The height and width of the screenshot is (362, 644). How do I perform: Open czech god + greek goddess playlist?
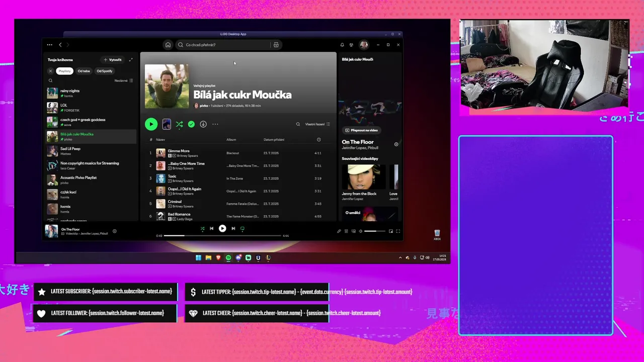pos(91,122)
